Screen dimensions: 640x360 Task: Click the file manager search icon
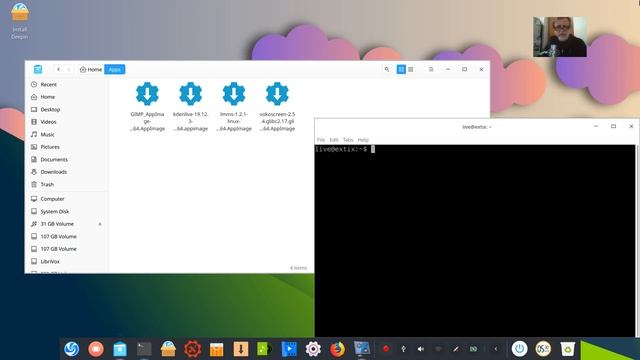click(387, 69)
